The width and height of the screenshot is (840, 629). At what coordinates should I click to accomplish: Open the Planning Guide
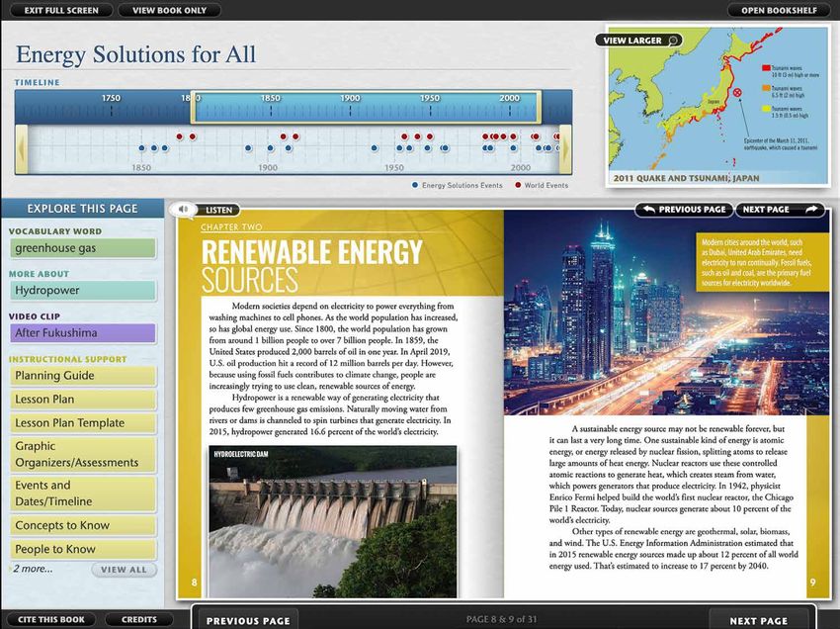[82, 376]
